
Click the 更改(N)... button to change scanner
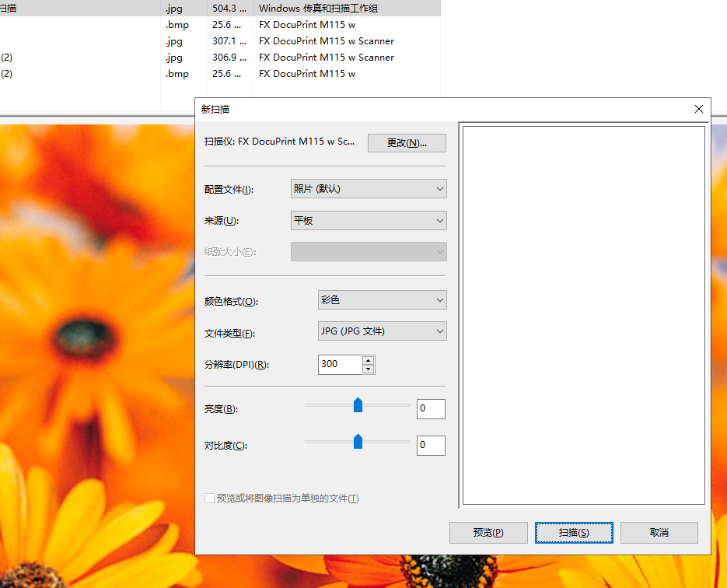pos(407,143)
